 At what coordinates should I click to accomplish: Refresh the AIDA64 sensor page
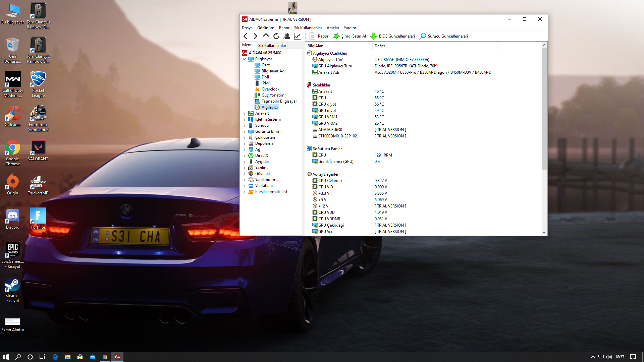click(x=276, y=36)
